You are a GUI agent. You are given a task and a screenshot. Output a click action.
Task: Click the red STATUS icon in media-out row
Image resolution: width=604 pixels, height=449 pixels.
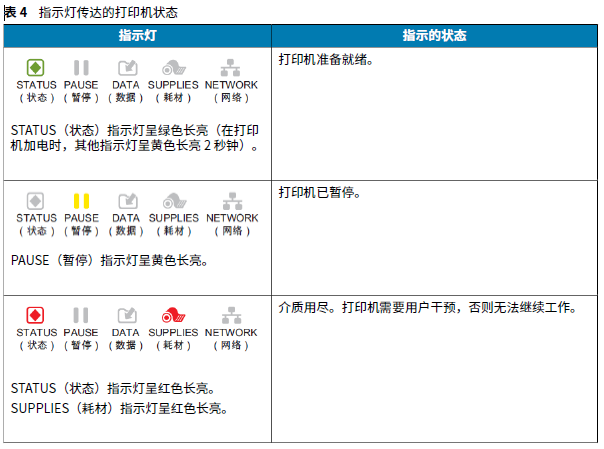pyautogui.click(x=35, y=315)
